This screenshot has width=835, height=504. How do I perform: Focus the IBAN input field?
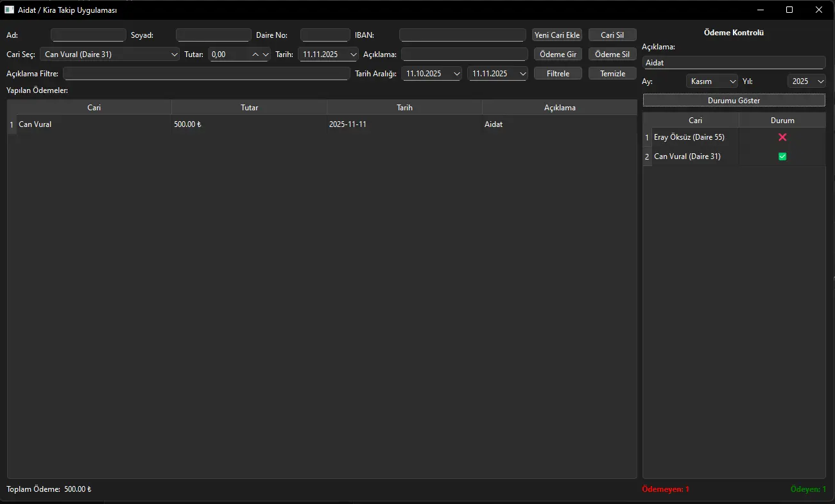pyautogui.click(x=461, y=35)
